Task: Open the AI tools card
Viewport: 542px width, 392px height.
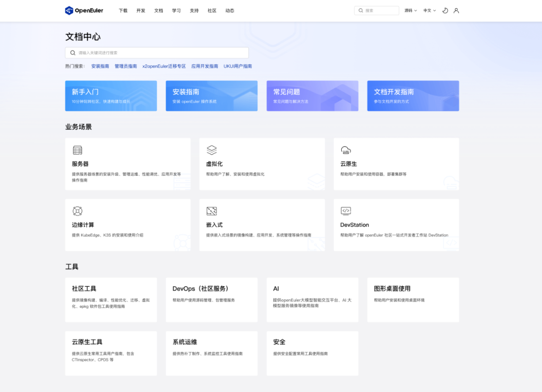Action: (x=313, y=300)
